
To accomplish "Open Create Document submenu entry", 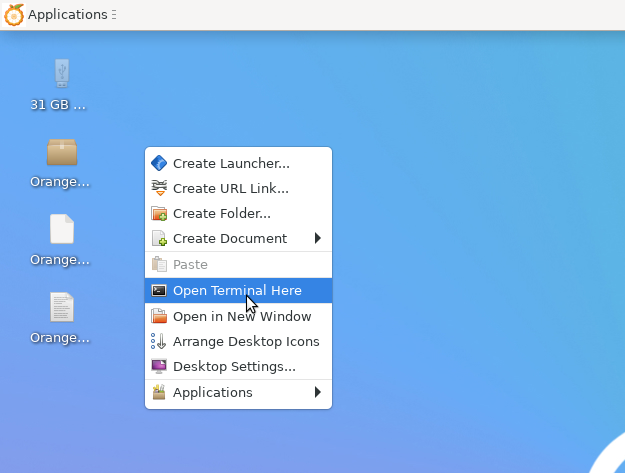I will click(238, 238).
